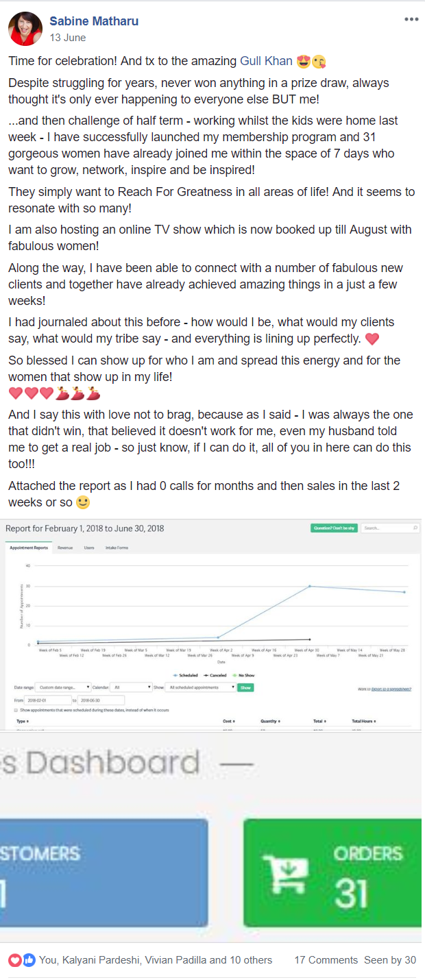Screen dimensions: 425x980
Task: Click the search magnifier in report
Action: click(415, 528)
